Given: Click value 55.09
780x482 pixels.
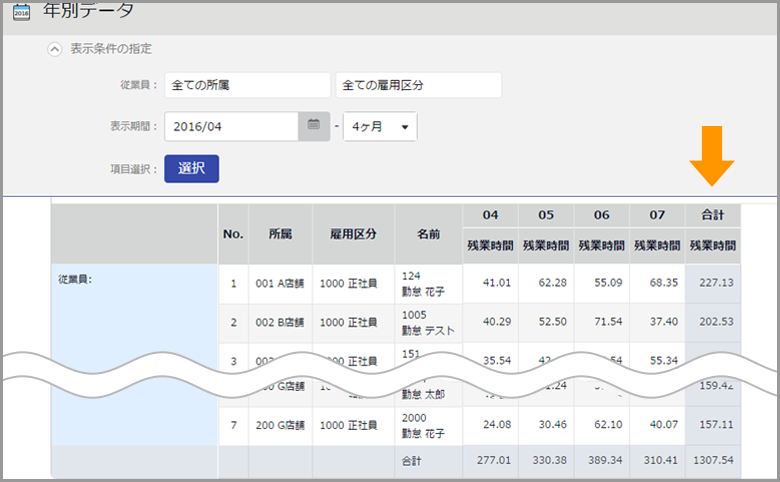Looking at the screenshot, I should click(x=608, y=283).
